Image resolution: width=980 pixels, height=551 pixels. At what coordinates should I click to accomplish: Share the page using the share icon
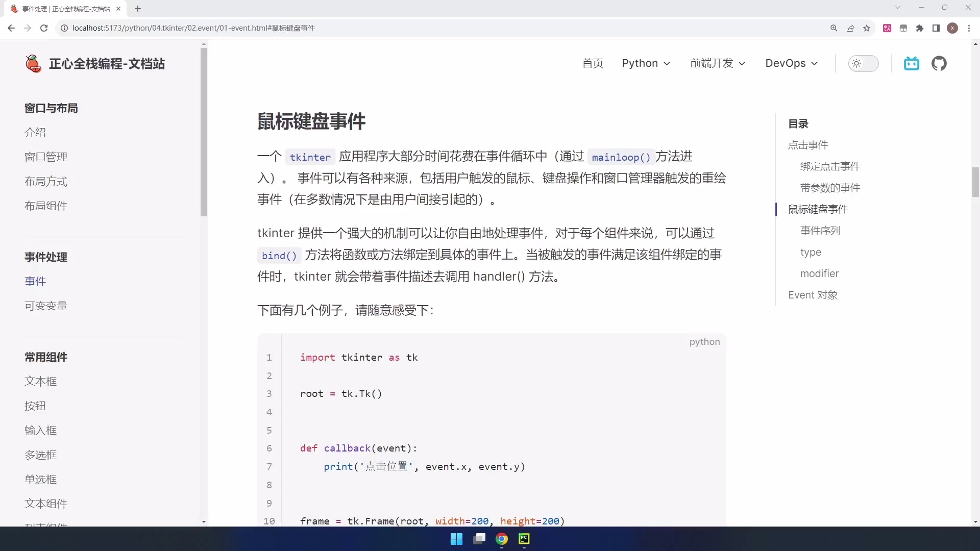click(x=850, y=28)
